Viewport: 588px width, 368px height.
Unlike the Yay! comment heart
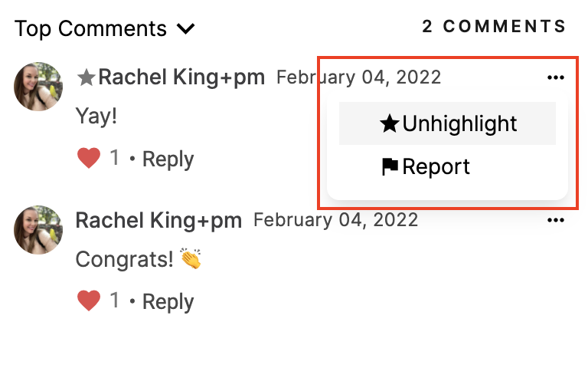click(x=89, y=158)
